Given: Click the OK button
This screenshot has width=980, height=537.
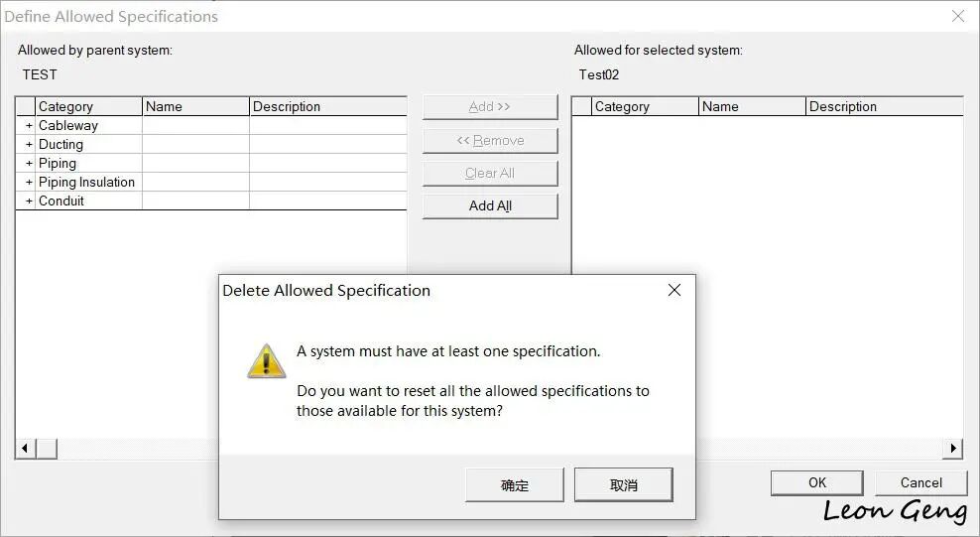Looking at the screenshot, I should coord(817,482).
